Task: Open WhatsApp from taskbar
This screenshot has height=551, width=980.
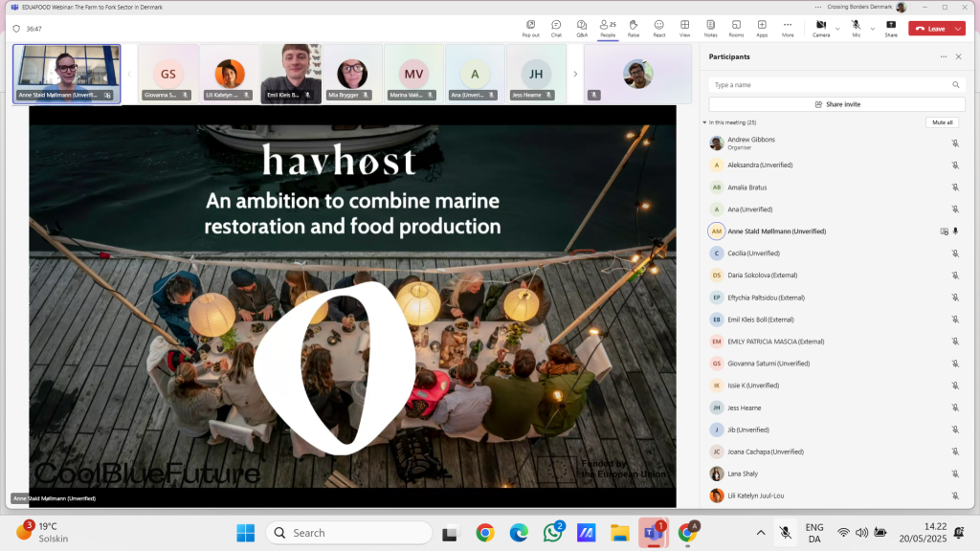Action: coord(552,533)
